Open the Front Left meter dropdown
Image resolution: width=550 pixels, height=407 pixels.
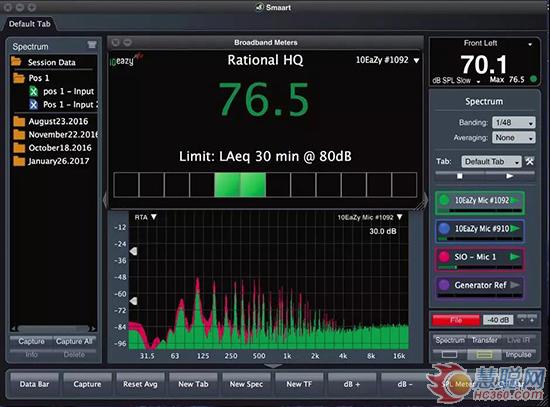(x=530, y=44)
